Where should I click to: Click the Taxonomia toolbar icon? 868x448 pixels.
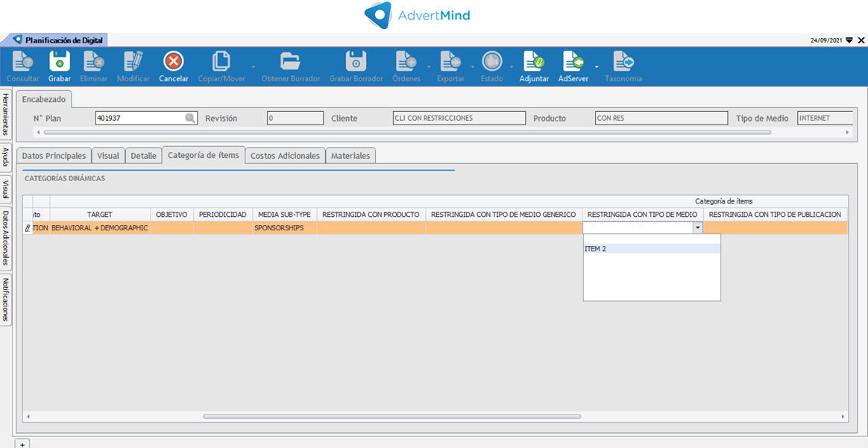623,61
